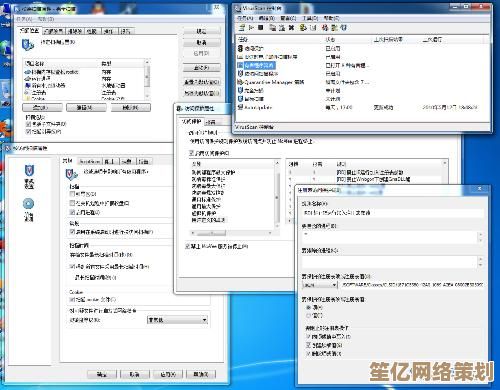Click the horizontal scrollbar under the category list, middle dialog

[x=232, y=233]
